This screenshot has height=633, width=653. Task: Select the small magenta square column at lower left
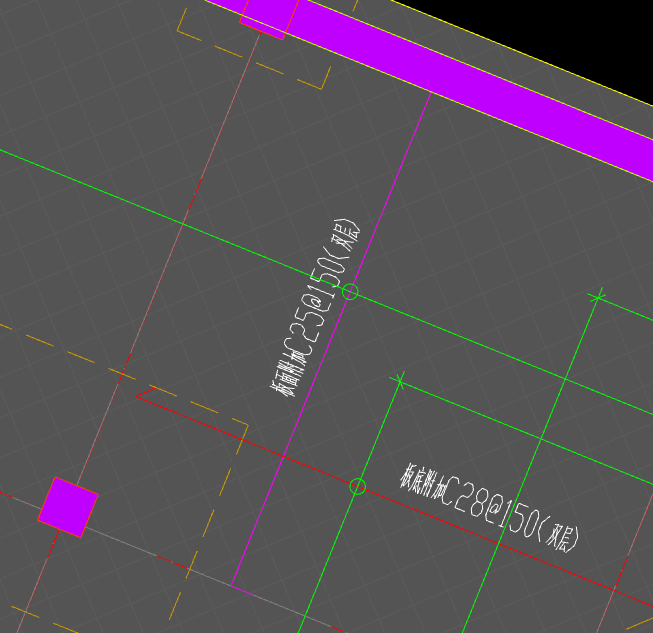[x=68, y=507]
